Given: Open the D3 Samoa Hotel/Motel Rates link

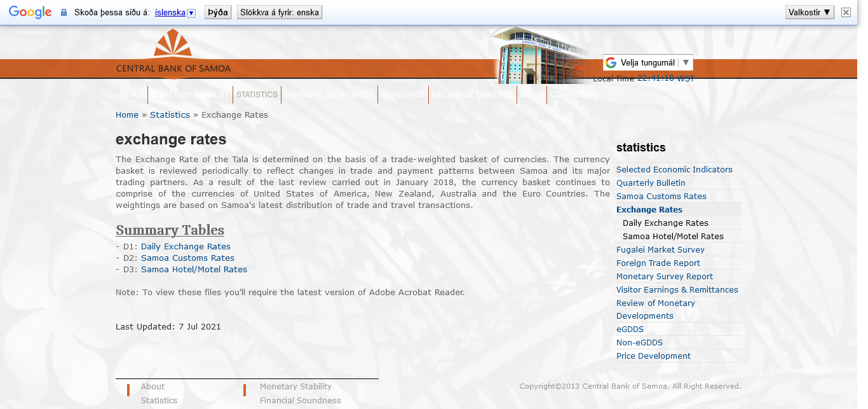Looking at the screenshot, I should [x=194, y=270].
